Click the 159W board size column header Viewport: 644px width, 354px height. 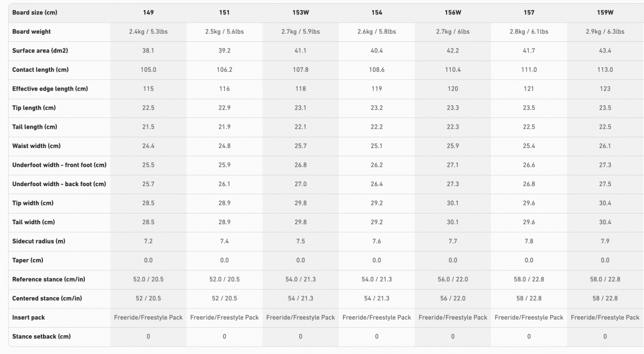[605, 12]
